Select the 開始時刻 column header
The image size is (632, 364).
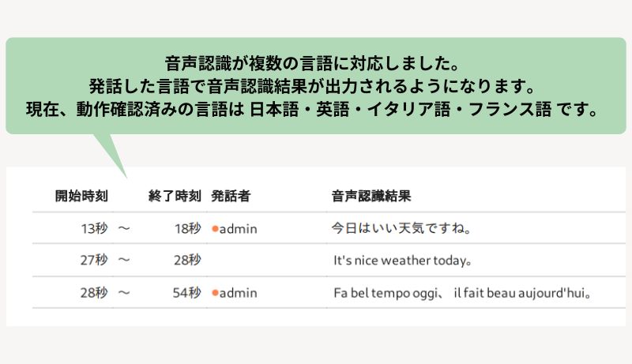coord(81,196)
